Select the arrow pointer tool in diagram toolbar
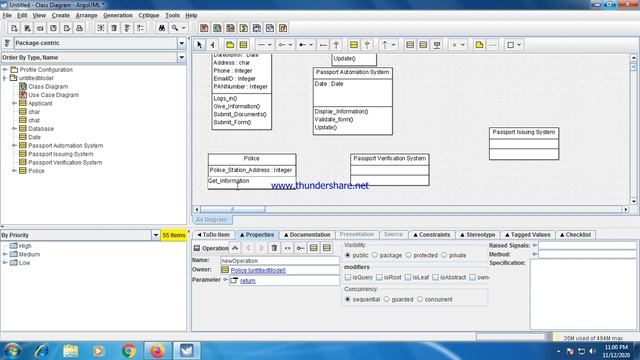The image size is (640, 360). [200, 45]
